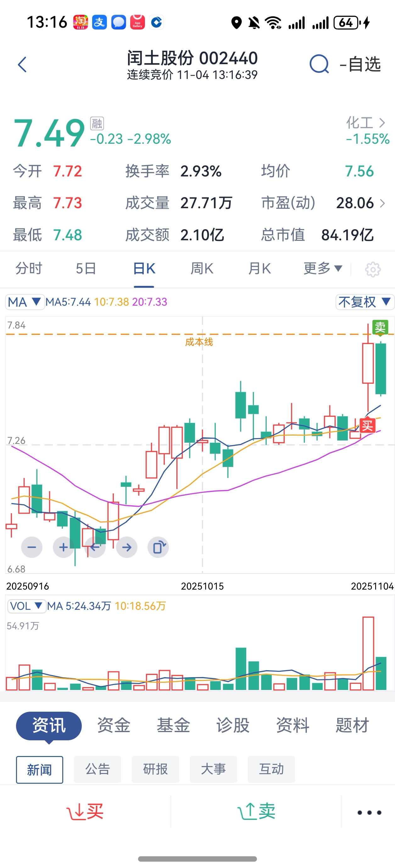Viewport: 395px width, 868px height.
Task: Switch to the 周K tab
Action: point(202,269)
